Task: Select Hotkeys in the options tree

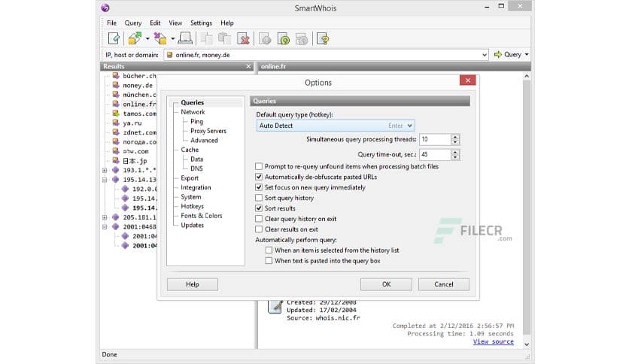Action: pos(192,206)
